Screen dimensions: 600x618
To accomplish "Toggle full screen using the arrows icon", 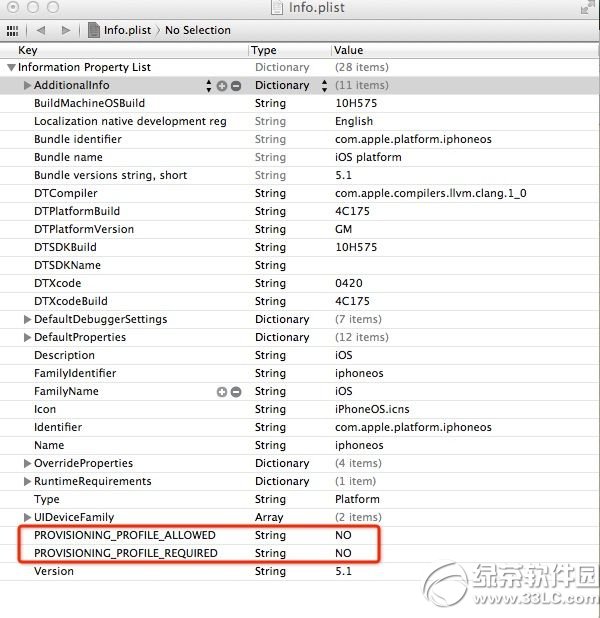I will click(x=587, y=7).
